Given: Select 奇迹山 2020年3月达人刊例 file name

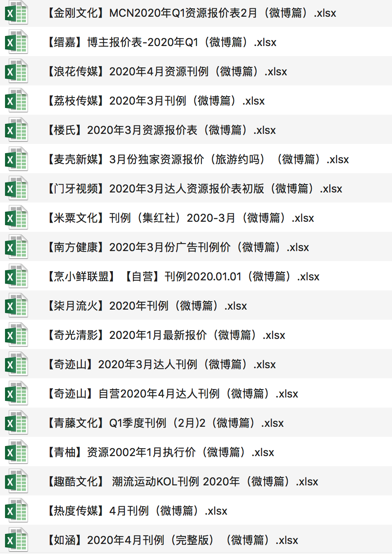Looking at the screenshot, I should pos(160,364).
